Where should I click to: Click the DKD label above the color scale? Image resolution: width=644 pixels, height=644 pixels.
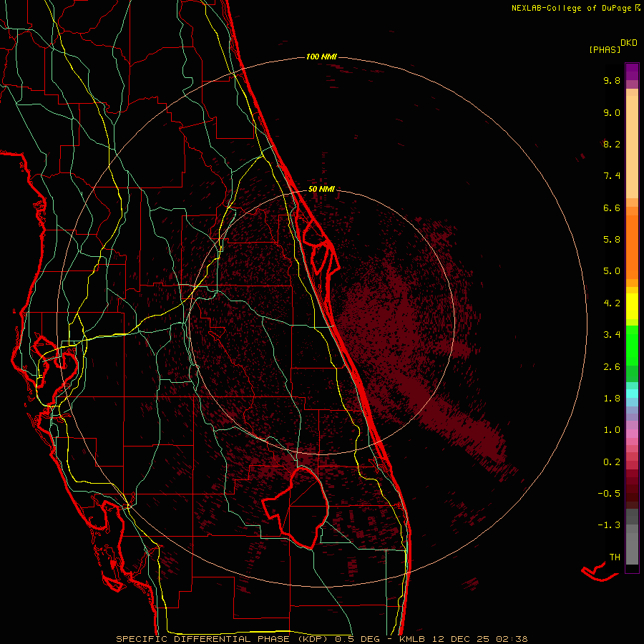[629, 43]
